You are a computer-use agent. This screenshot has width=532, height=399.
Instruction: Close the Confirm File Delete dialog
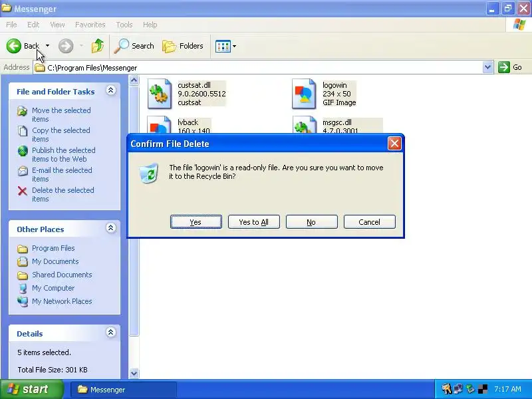[x=394, y=144]
